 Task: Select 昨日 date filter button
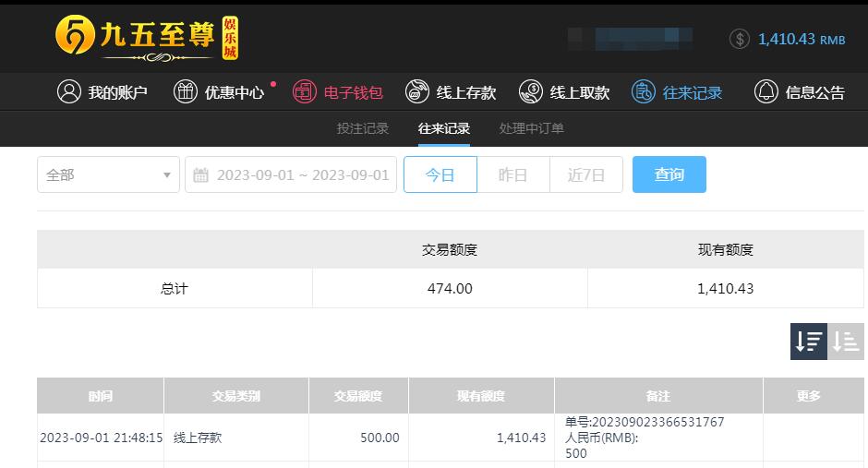(x=513, y=174)
